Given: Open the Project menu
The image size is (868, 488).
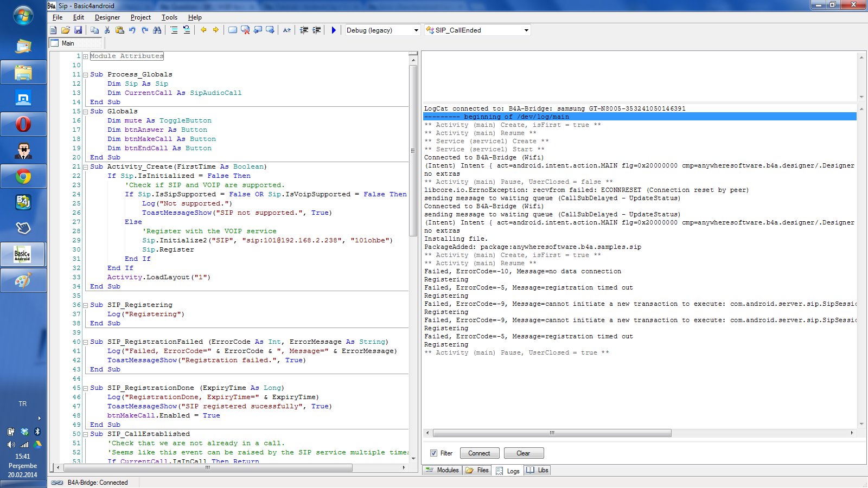Looking at the screenshot, I should coord(141,17).
